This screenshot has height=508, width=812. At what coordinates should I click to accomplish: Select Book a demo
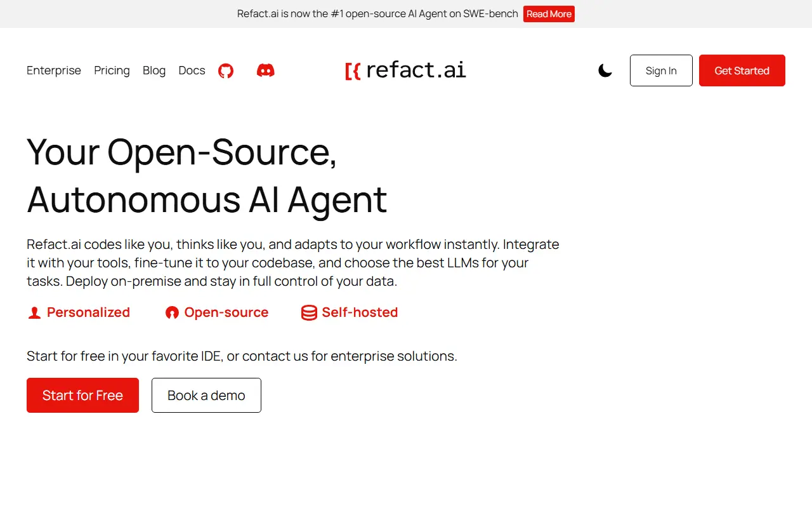206,395
